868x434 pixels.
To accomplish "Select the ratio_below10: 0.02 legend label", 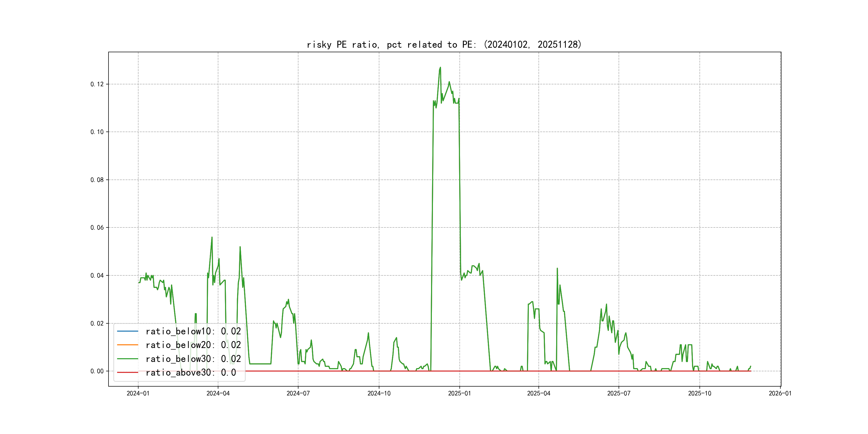I will 193,331.
